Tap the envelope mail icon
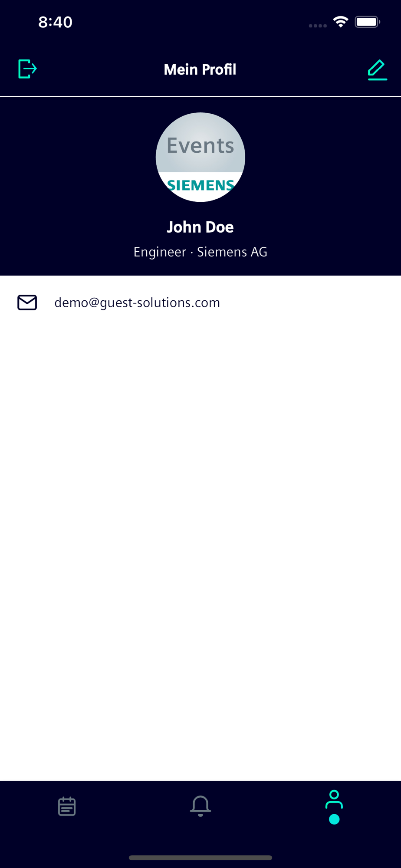The height and width of the screenshot is (868, 401). 27,302
